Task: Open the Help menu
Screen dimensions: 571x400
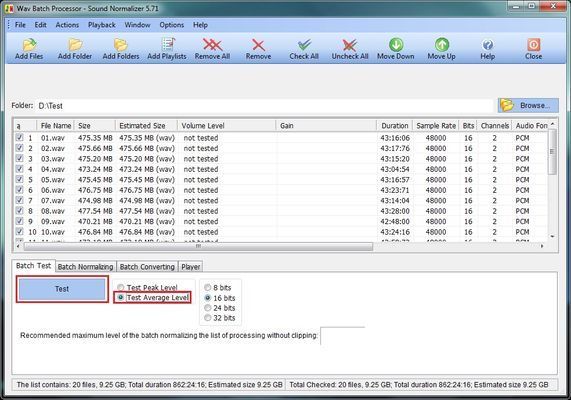Action: click(x=200, y=25)
